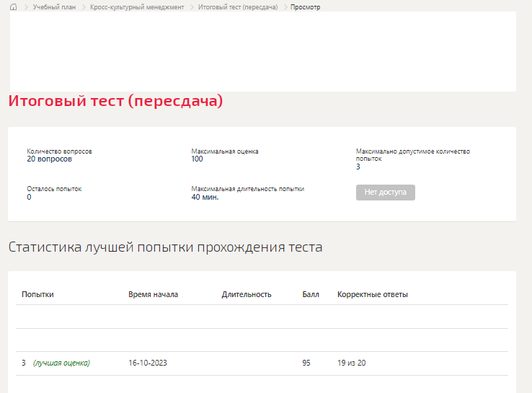This screenshot has width=532, height=393.
Task: Select the (лучшая оценка) label in attempt row
Action: (x=61, y=363)
